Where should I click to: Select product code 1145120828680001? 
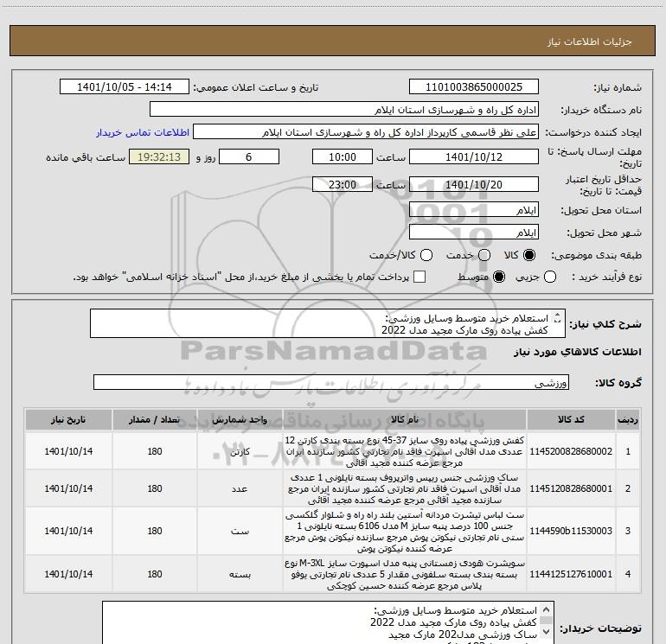click(x=571, y=488)
